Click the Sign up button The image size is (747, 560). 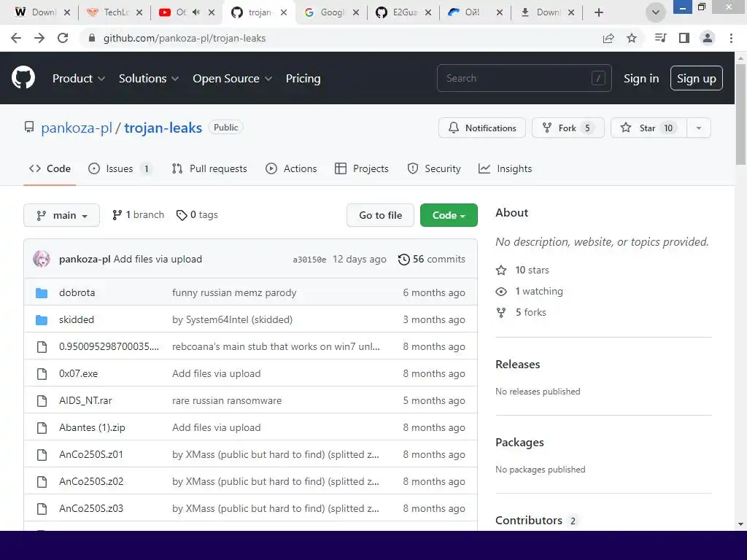[696, 78]
